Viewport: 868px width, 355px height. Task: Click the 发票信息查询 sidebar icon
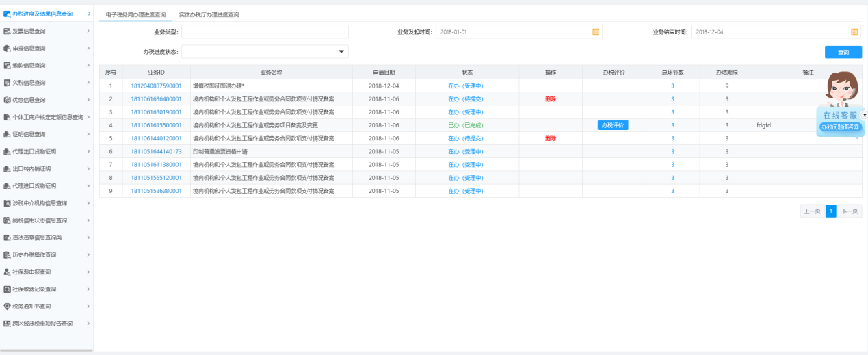[x=7, y=31]
